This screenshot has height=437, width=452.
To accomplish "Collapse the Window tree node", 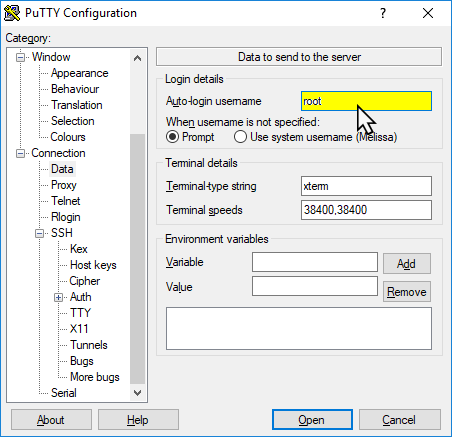I will (21, 57).
